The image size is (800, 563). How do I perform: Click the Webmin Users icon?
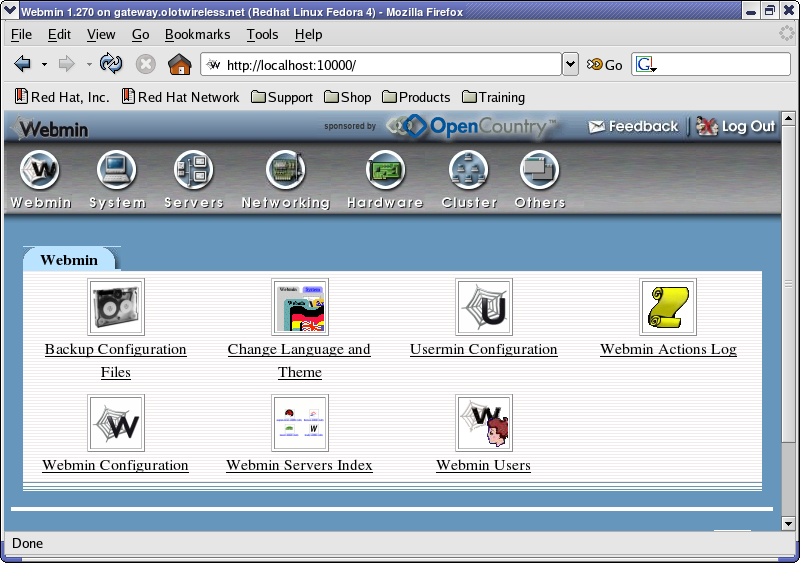[484, 423]
